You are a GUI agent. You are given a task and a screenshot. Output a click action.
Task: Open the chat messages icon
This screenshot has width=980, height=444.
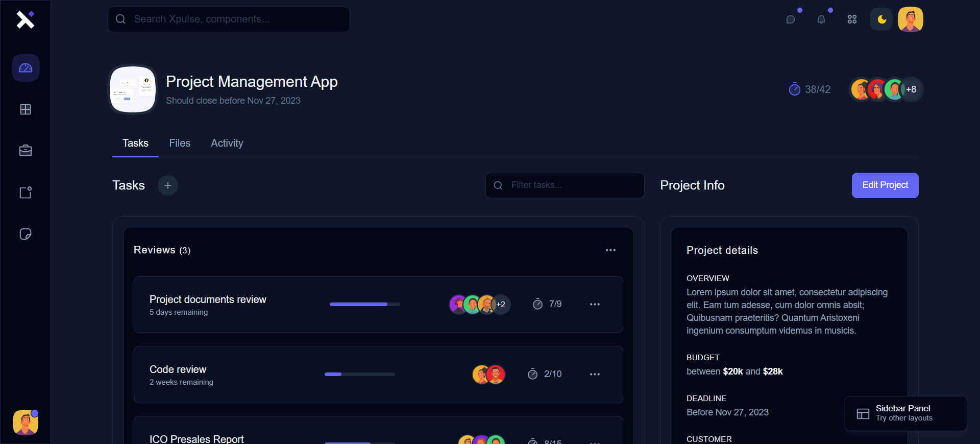pos(791,19)
